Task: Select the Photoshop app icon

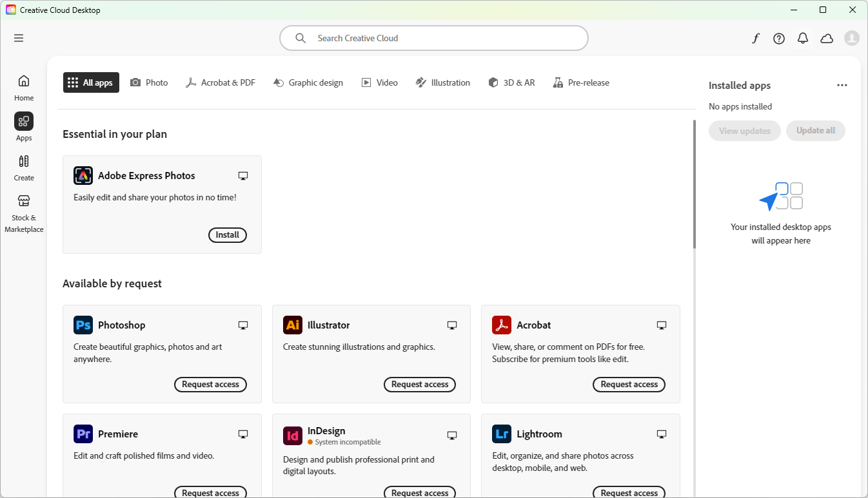Action: [x=83, y=325]
